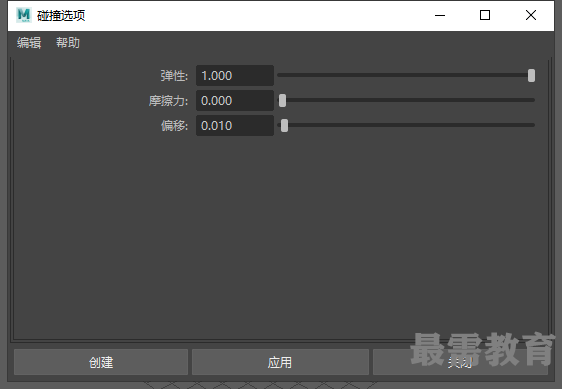
Task: Click the 偏移 value field showing 0.010
Action: pos(235,126)
